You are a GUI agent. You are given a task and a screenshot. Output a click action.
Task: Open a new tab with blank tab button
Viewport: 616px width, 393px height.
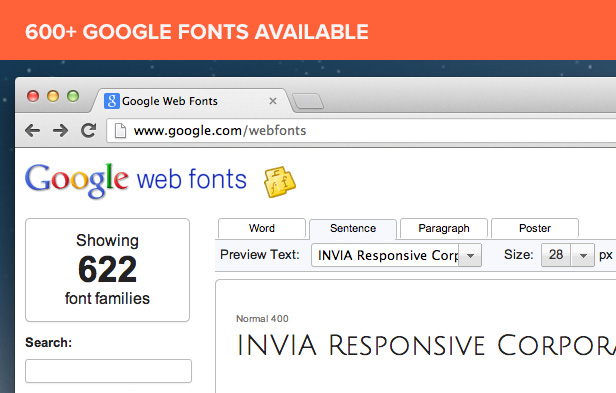309,101
